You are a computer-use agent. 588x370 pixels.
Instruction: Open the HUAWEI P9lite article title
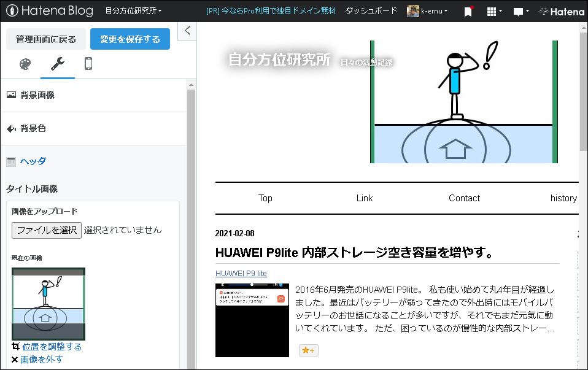click(x=354, y=253)
